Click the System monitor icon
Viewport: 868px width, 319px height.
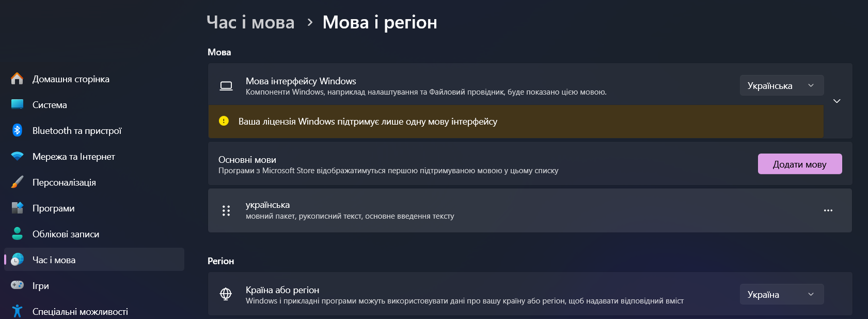[17, 104]
